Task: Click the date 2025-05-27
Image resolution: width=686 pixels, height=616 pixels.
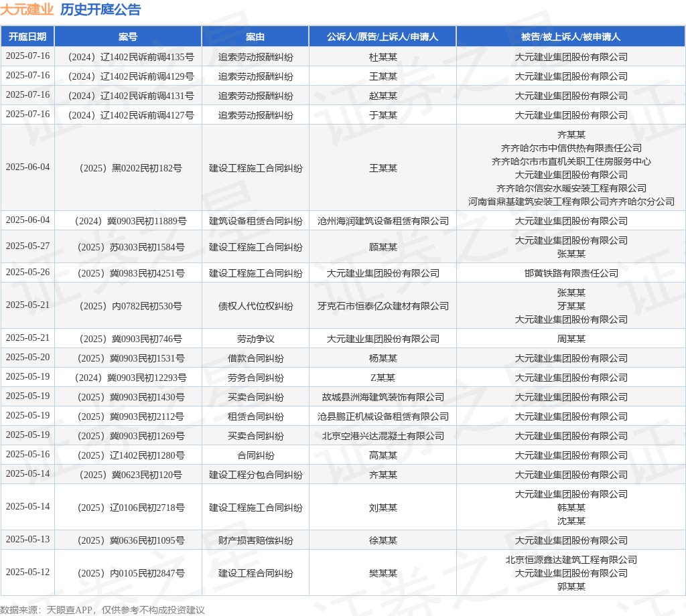Action: click(27, 246)
